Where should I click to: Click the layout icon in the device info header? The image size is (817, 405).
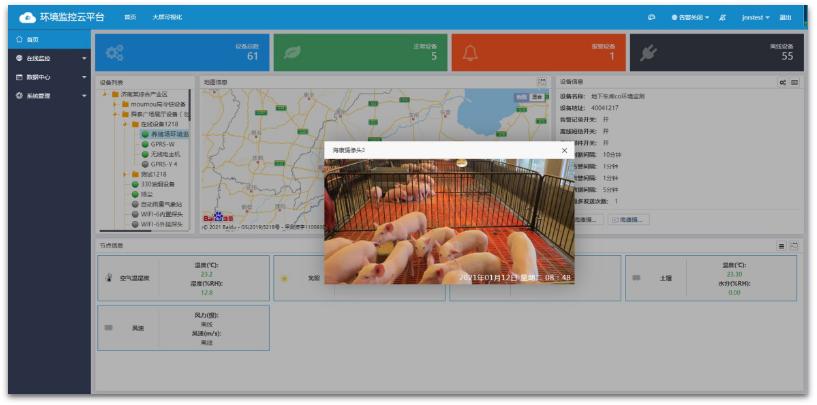[795, 82]
